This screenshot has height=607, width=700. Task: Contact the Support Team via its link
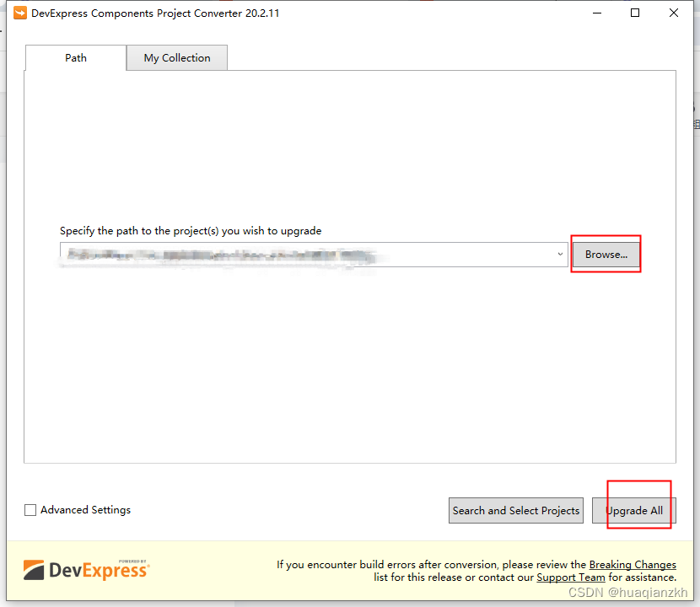click(x=570, y=577)
